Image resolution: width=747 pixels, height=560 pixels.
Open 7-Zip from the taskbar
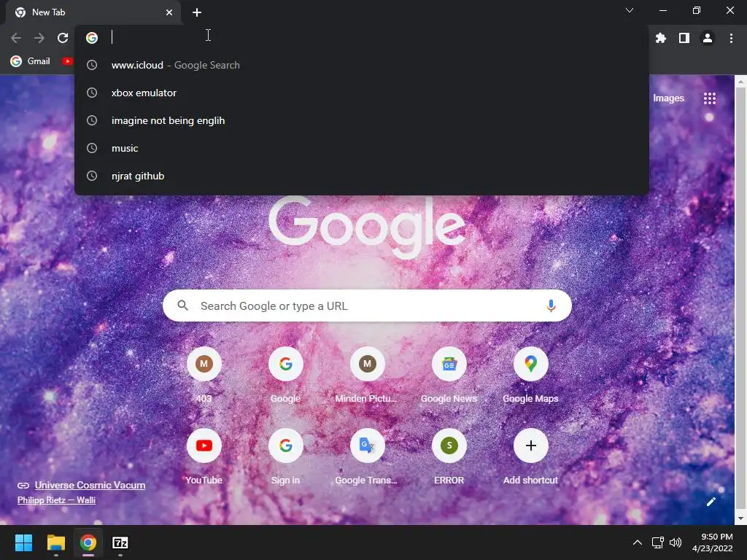coord(120,542)
